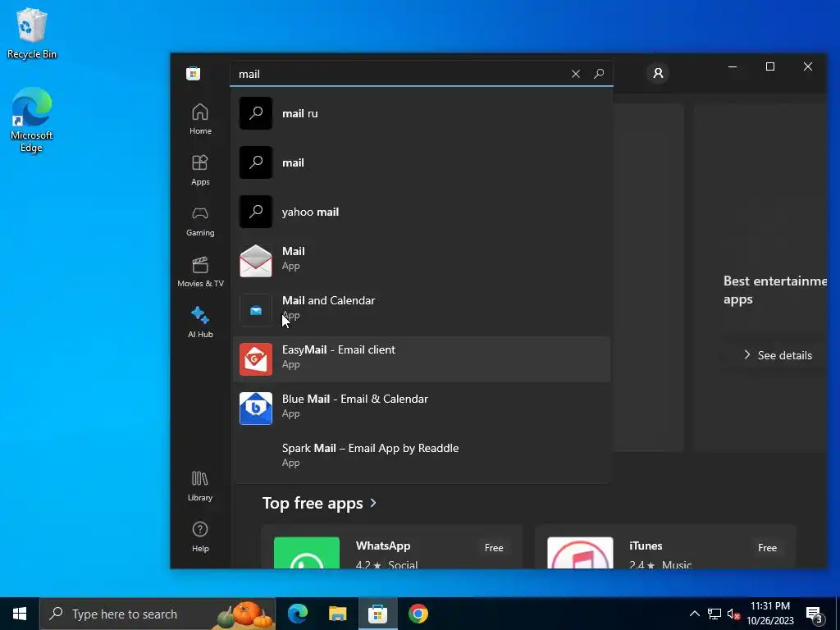Click See details link

pos(778,355)
